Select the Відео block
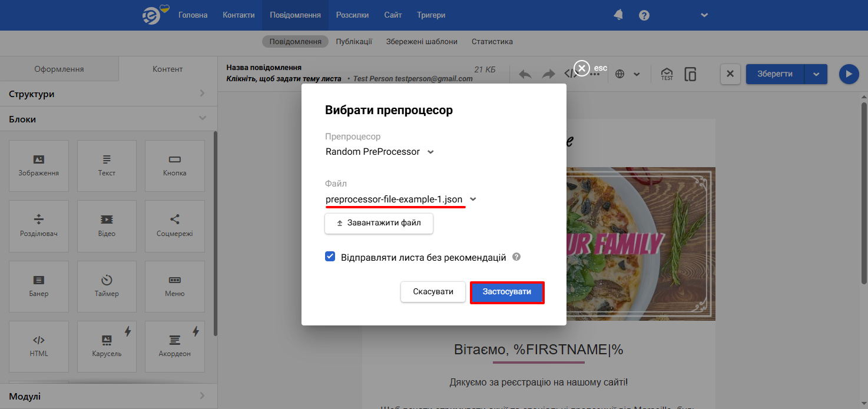This screenshot has width=868, height=409. coord(107,226)
